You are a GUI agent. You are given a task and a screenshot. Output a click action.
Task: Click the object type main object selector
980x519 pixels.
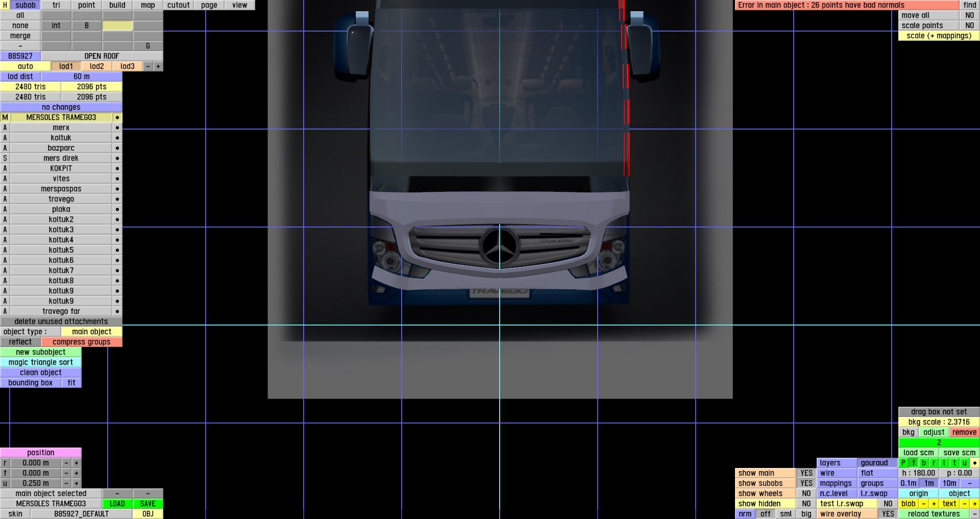(x=92, y=332)
